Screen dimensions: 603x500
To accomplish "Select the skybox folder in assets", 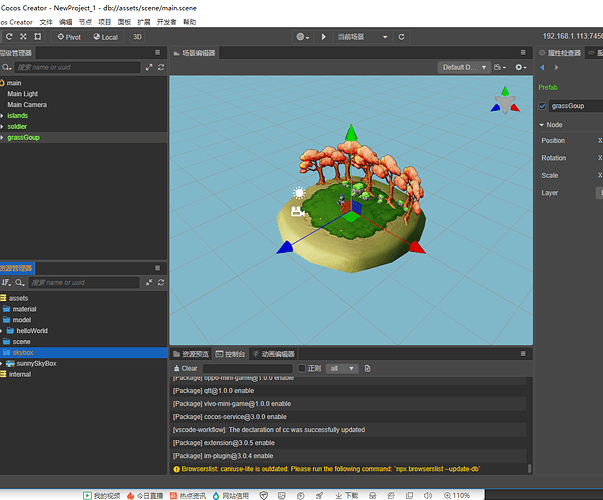I will (x=22, y=352).
